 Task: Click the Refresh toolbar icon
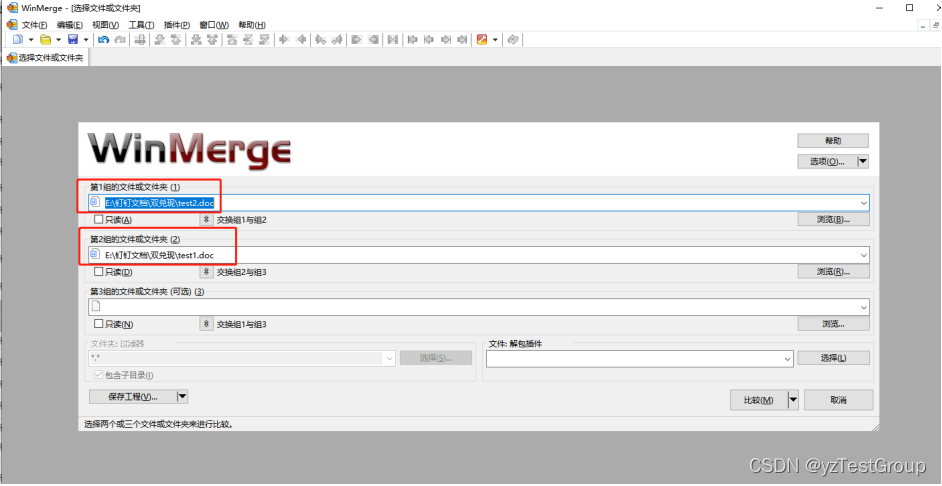tap(512, 40)
